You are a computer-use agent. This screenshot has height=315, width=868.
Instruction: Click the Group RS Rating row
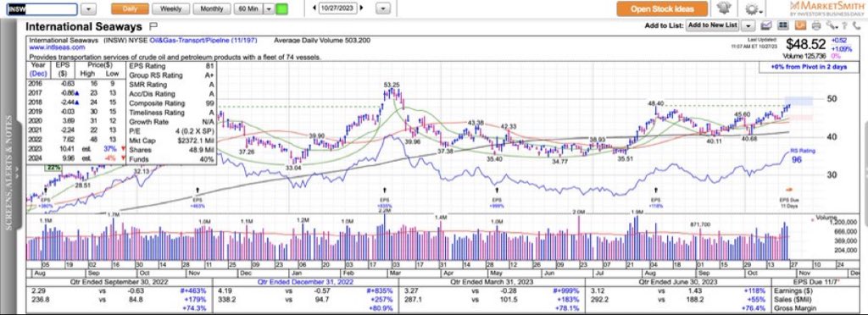pyautogui.click(x=171, y=75)
